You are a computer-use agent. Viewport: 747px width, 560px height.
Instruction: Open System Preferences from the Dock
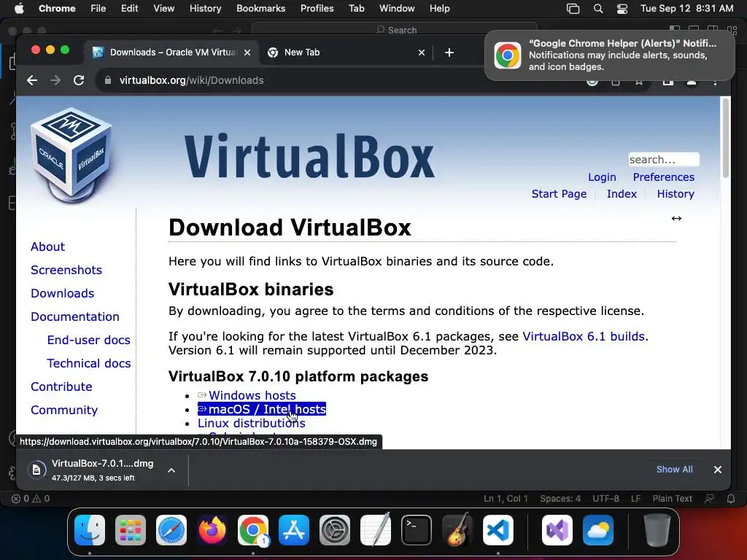coord(334,530)
